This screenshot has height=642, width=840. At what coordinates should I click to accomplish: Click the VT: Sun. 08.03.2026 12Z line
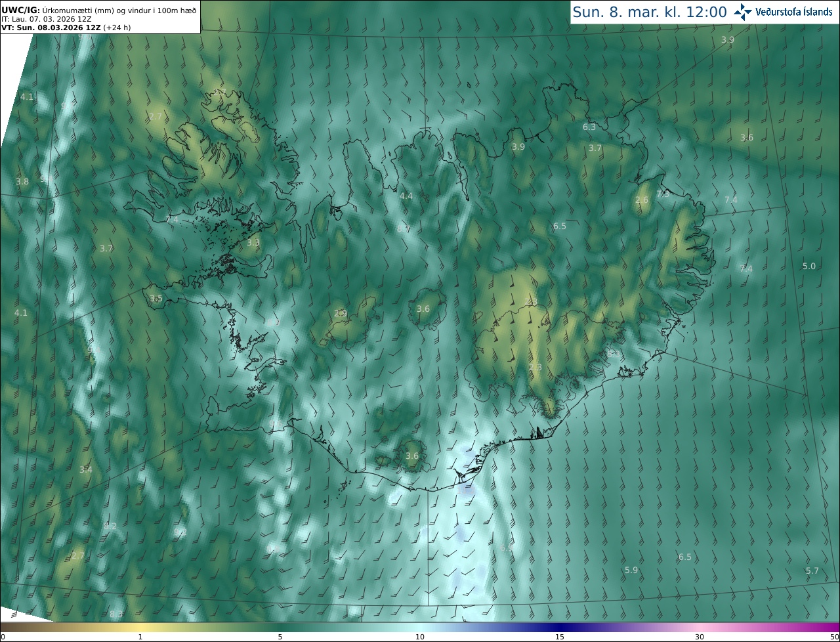pyautogui.click(x=66, y=28)
